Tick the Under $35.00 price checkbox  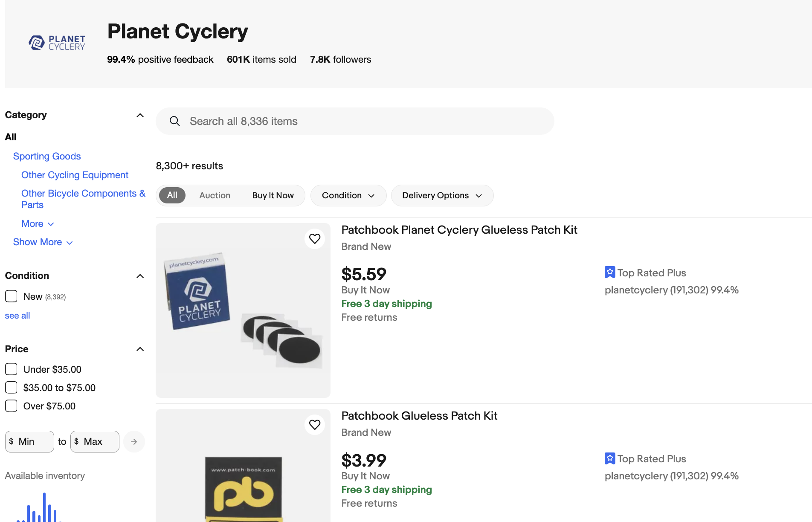pyautogui.click(x=11, y=369)
